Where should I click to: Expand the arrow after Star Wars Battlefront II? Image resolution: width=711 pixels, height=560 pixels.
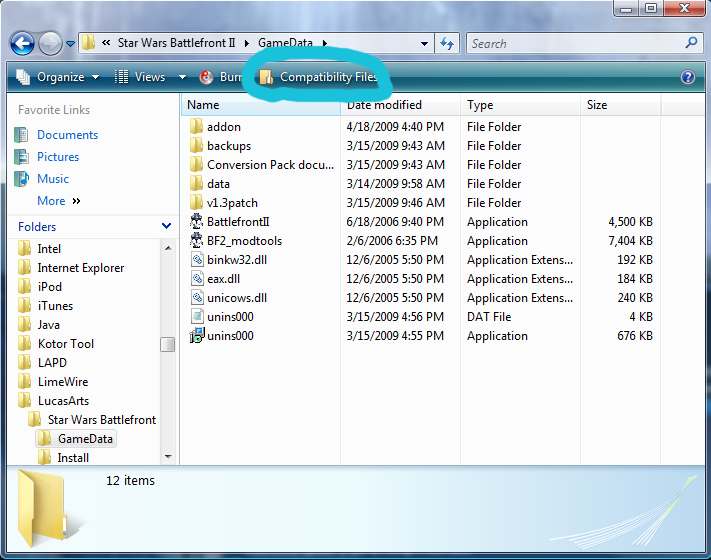tap(247, 43)
